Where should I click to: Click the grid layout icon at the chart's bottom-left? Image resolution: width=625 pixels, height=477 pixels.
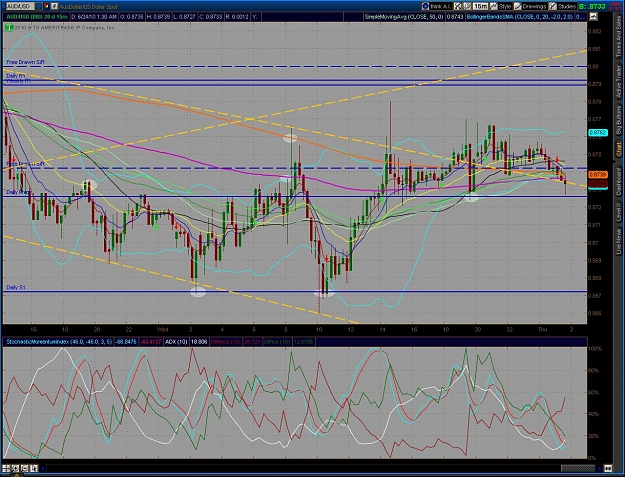coord(6,468)
